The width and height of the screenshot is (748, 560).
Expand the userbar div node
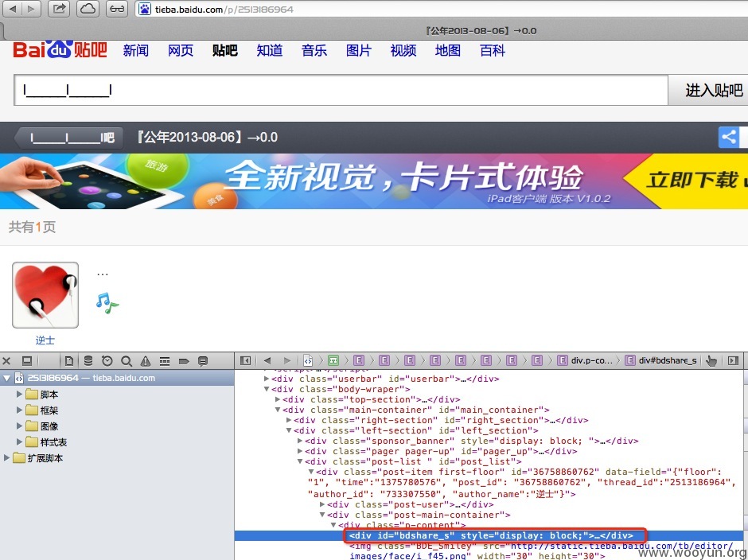click(x=267, y=379)
